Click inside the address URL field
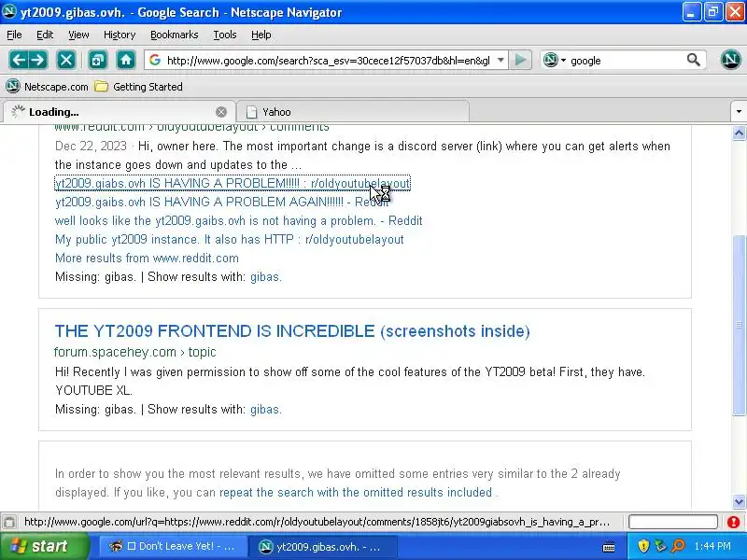Image resolution: width=747 pixels, height=560 pixels. coord(328,61)
